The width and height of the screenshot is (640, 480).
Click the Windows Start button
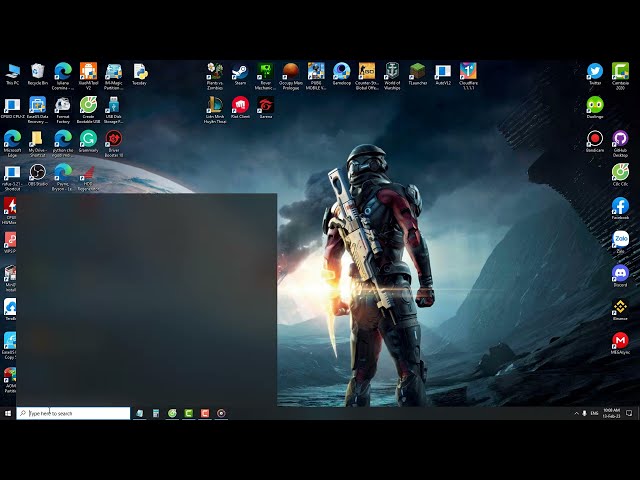[x=8, y=413]
